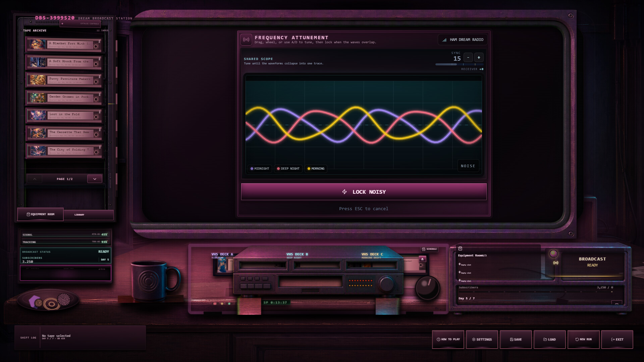The width and height of the screenshot is (644, 362).
Task: Toggle the MORNING waveform legend
Action: click(316, 169)
